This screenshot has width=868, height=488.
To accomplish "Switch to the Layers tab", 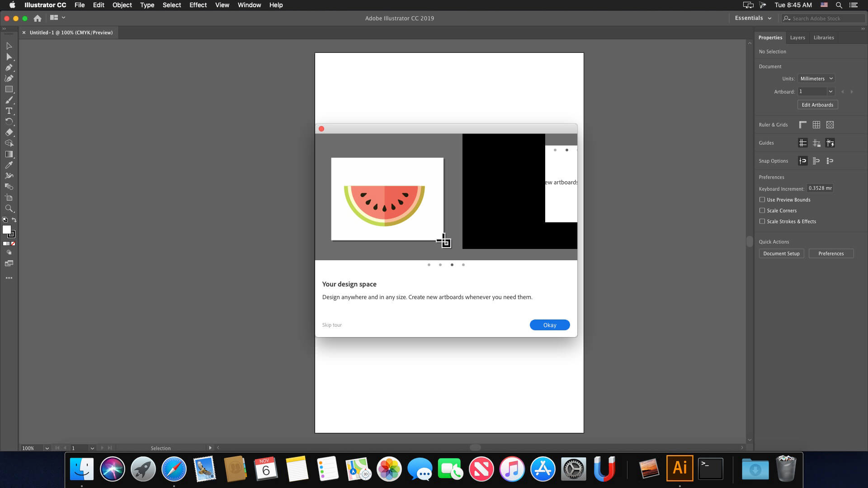I will (x=797, y=38).
